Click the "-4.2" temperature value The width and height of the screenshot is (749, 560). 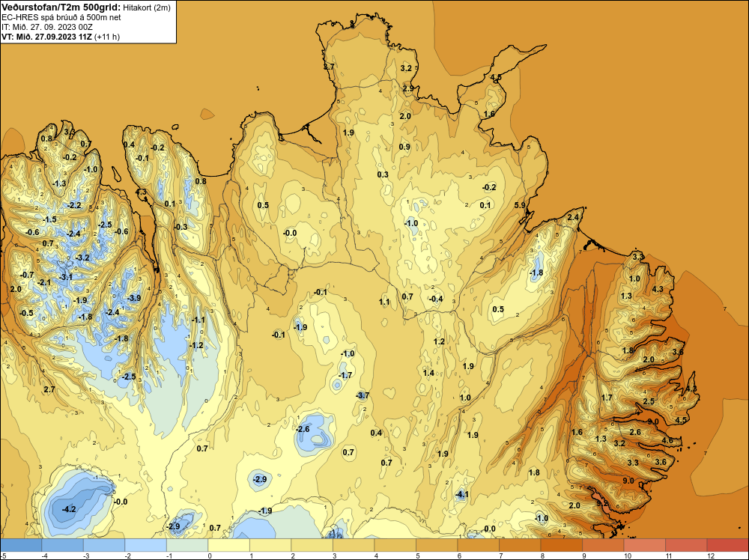tap(68, 509)
